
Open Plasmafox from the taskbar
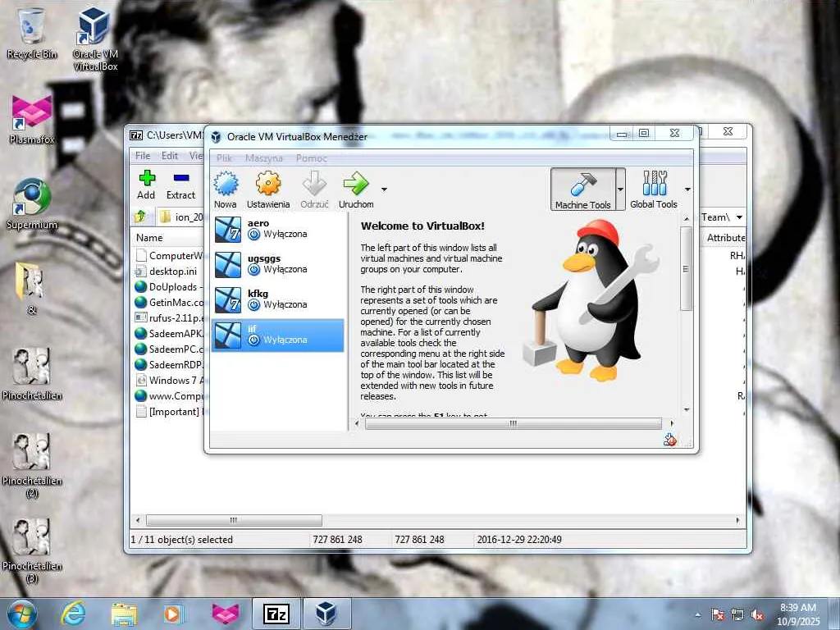(225, 614)
